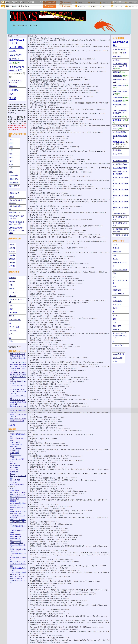Open 第一回追加基準議論 link
This screenshot has width=138, height=644.
point(120,161)
